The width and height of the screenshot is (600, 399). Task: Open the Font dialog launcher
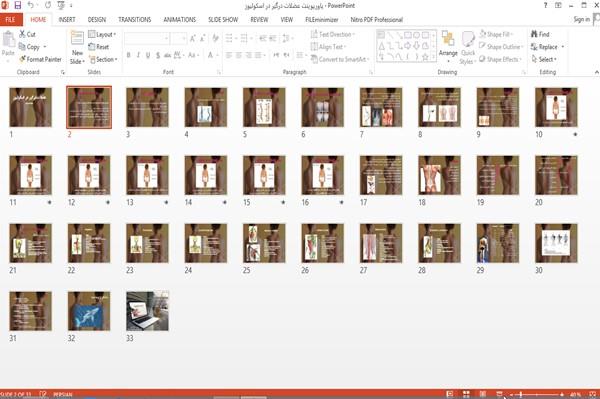[219, 72]
